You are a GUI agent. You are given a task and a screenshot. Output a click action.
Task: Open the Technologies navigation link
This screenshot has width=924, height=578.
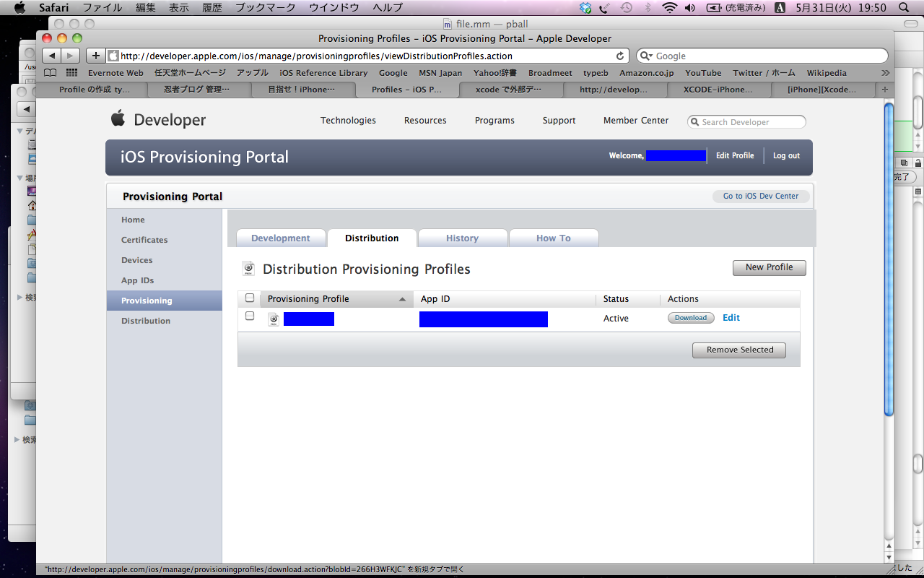click(348, 121)
